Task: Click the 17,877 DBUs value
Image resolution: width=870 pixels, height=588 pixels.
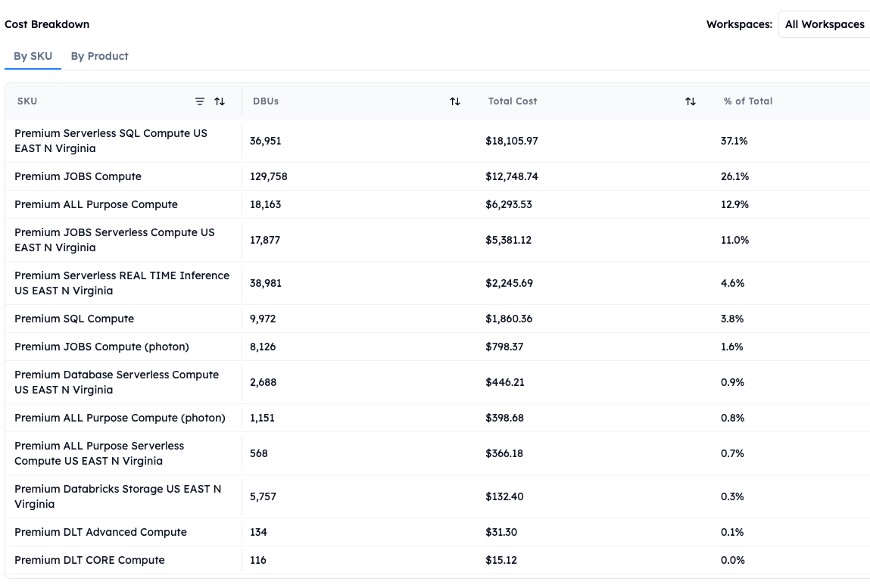Action: point(265,240)
